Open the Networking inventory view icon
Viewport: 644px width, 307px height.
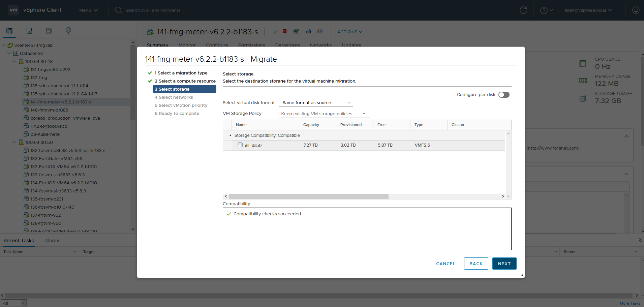pyautogui.click(x=68, y=31)
